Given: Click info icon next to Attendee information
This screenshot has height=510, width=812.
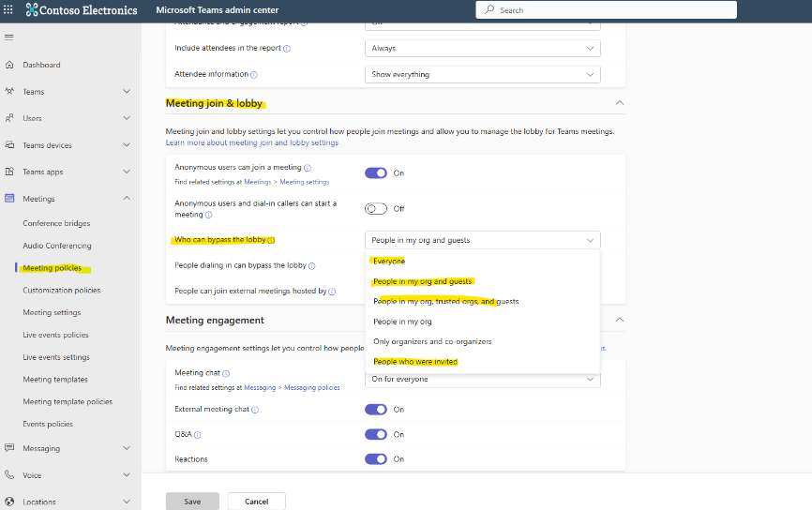Looking at the screenshot, I should [254, 75].
